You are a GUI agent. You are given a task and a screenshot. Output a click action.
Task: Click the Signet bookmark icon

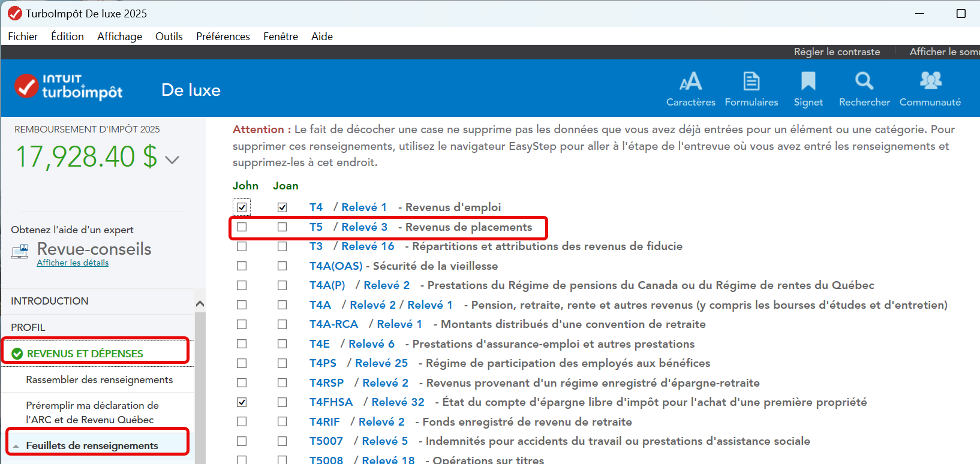[x=808, y=81]
